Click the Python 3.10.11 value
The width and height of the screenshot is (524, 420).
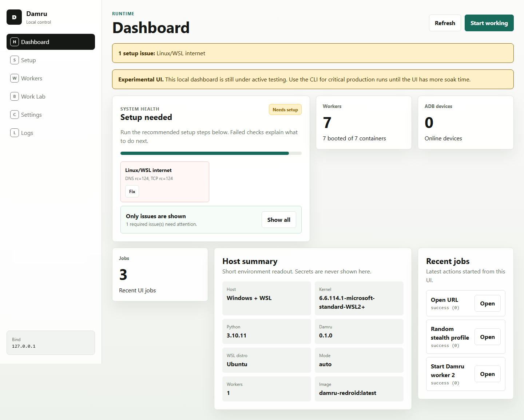[237, 335]
